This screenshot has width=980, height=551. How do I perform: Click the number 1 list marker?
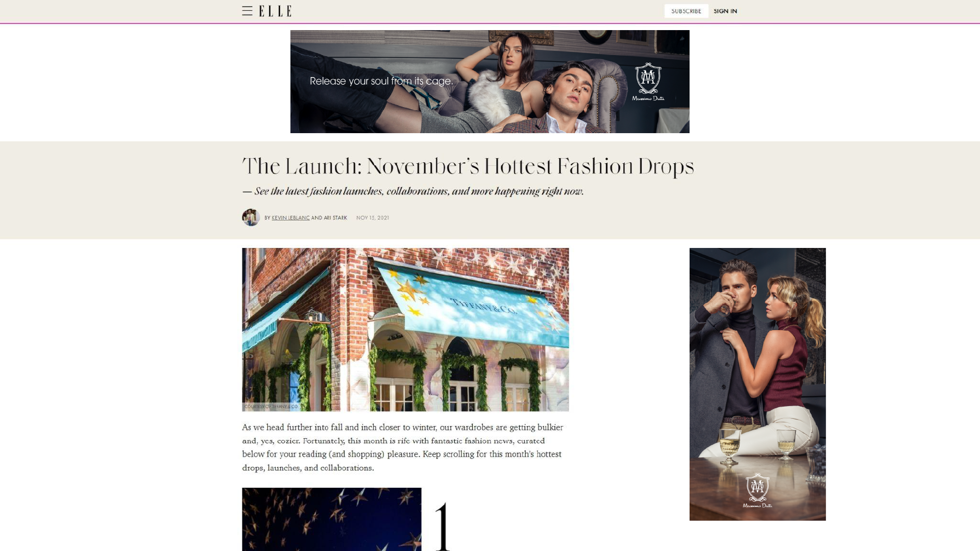[x=443, y=527]
